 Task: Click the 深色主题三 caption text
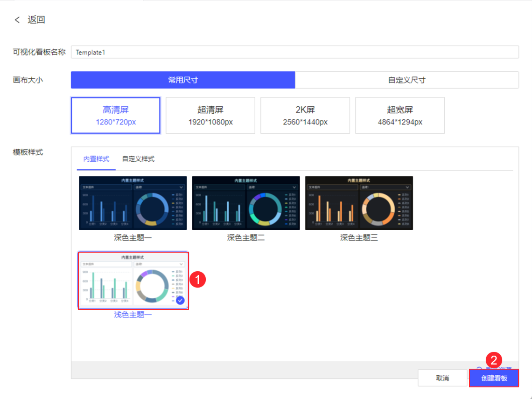click(x=359, y=238)
